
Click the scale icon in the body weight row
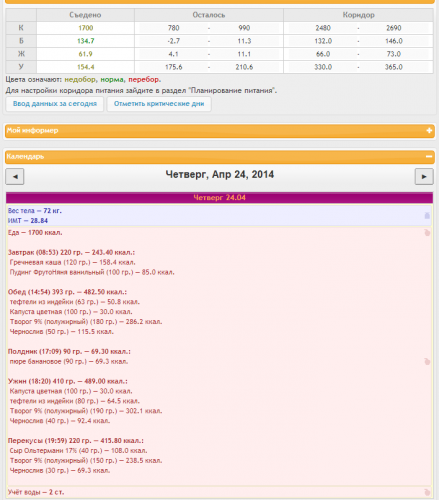[427, 216]
